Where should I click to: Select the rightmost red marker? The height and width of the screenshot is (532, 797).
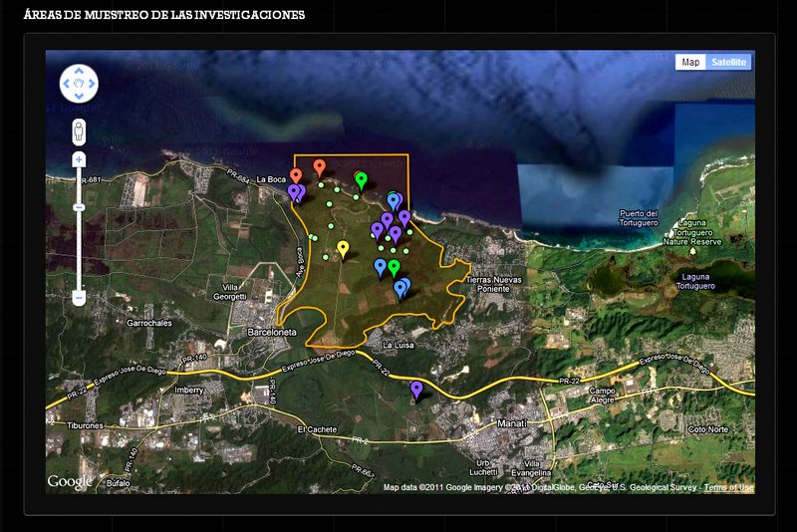(x=319, y=165)
